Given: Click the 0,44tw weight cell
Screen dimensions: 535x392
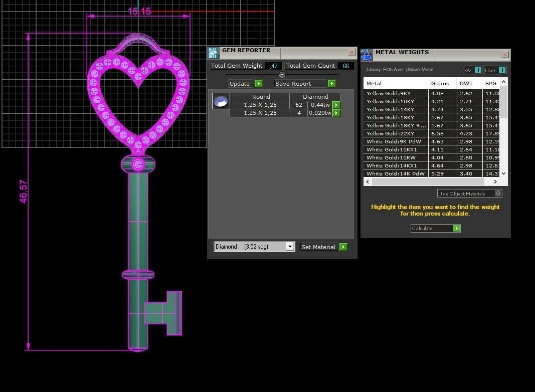Looking at the screenshot, I should [x=320, y=105].
